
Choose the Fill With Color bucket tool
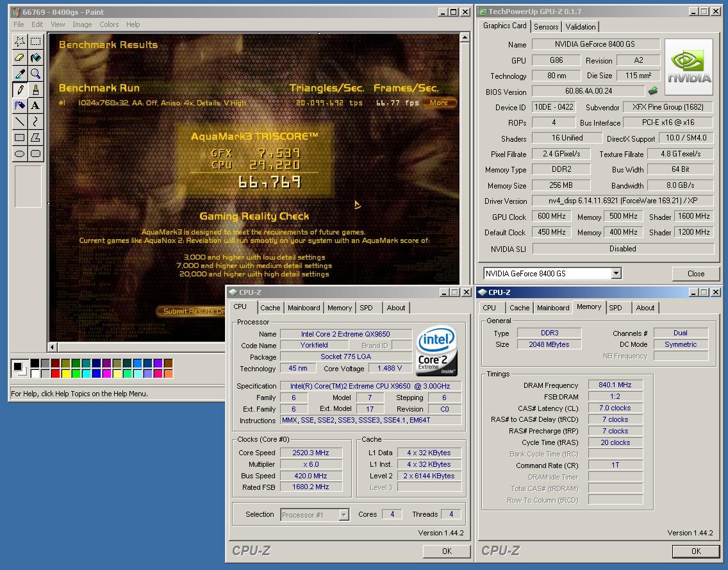click(x=35, y=58)
